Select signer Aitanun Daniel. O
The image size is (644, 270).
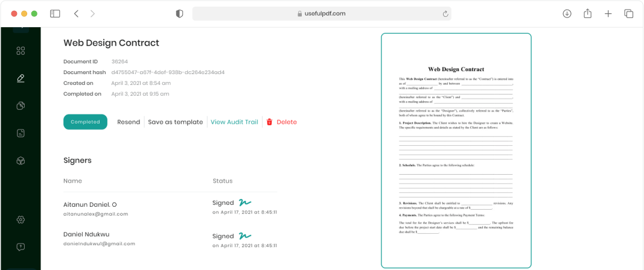pos(91,204)
